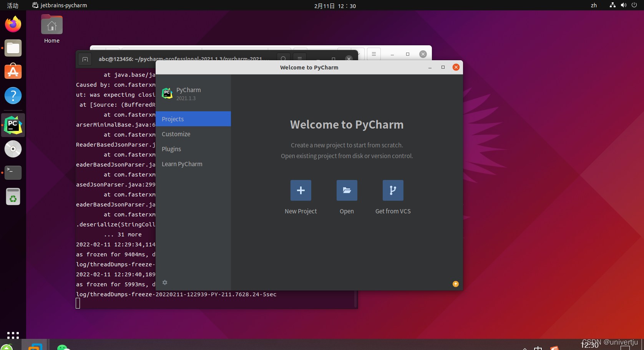
Task: Close the Welcome to PyCharm window
Action: point(456,67)
